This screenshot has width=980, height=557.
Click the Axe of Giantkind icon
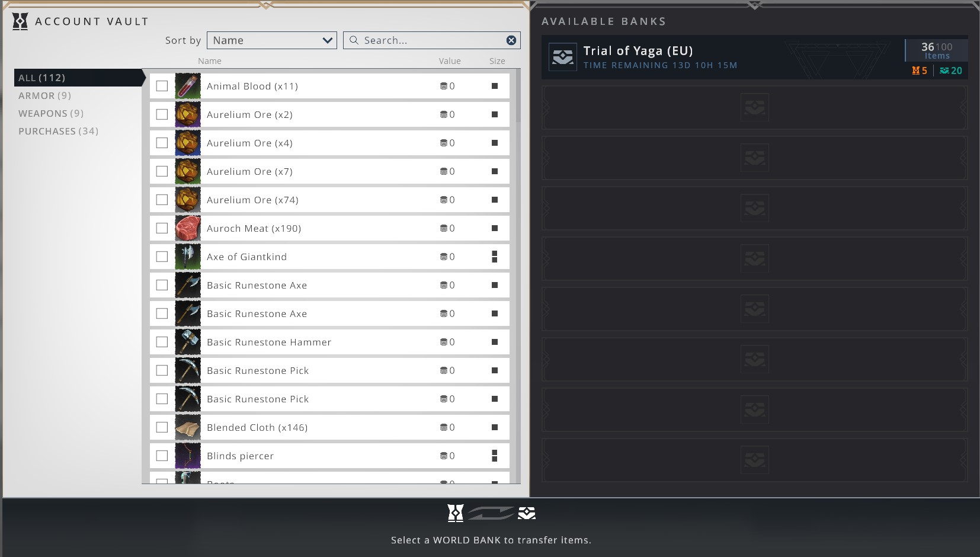click(x=188, y=257)
